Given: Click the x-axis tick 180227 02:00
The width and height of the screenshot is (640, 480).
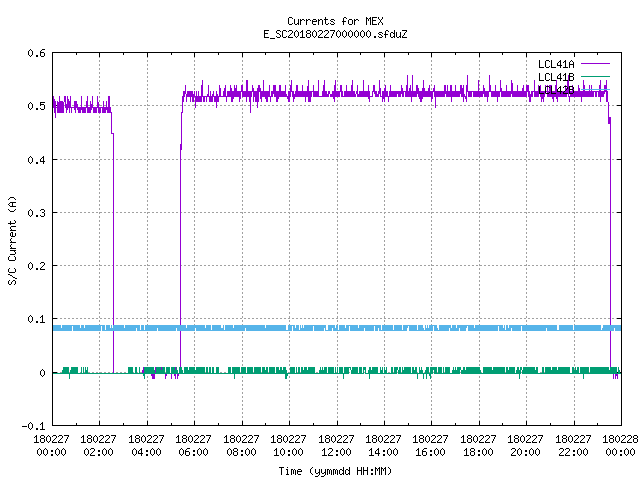Looking at the screenshot, I should (98, 445).
